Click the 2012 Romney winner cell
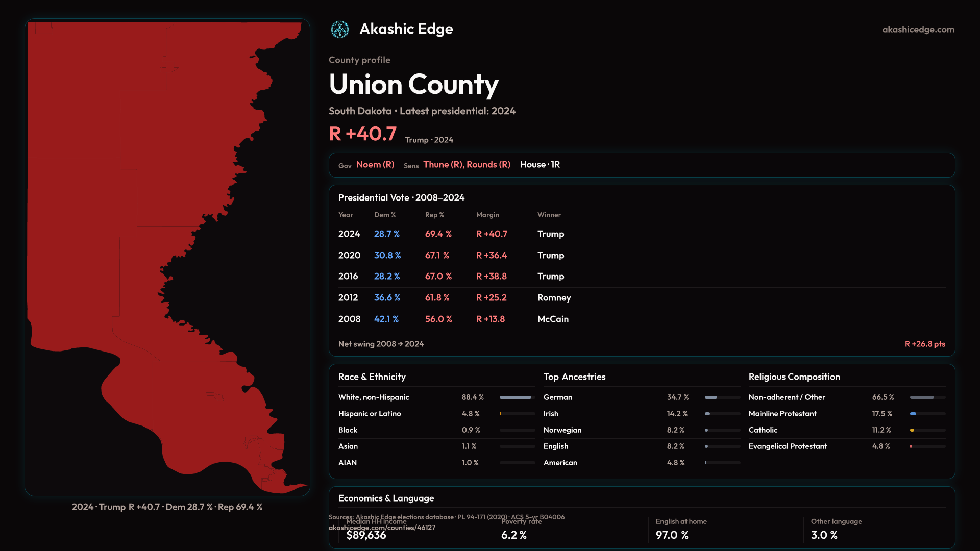 [554, 298]
